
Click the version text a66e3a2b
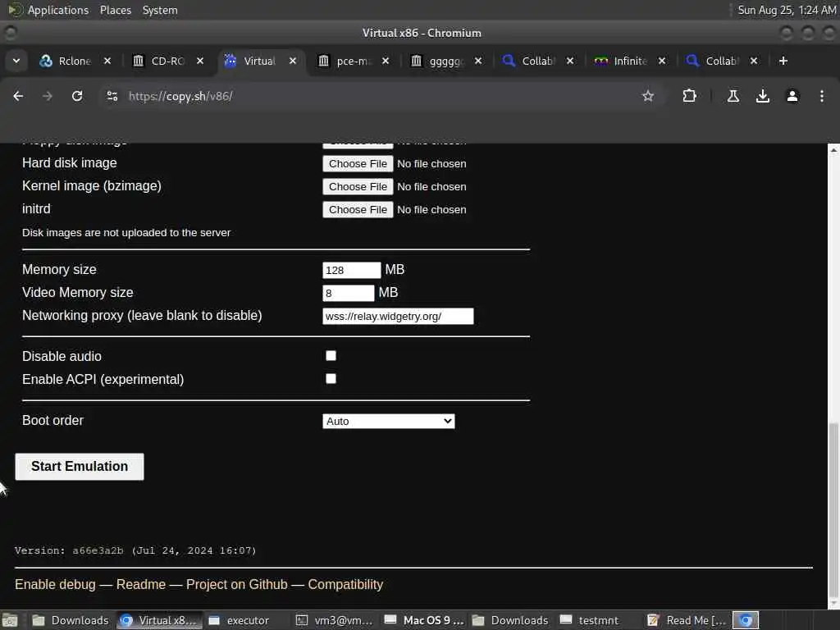click(x=98, y=550)
